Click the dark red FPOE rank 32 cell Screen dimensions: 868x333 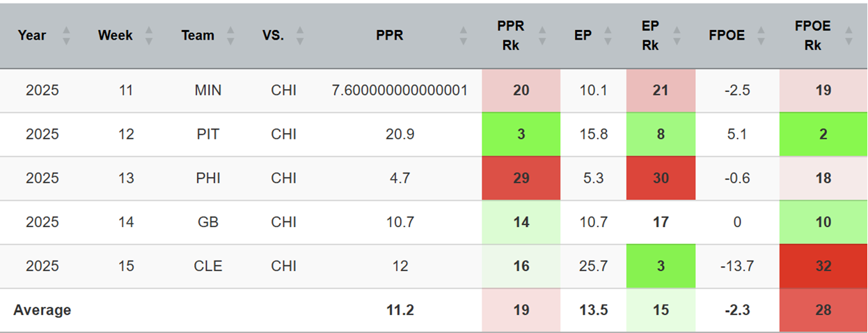click(823, 266)
